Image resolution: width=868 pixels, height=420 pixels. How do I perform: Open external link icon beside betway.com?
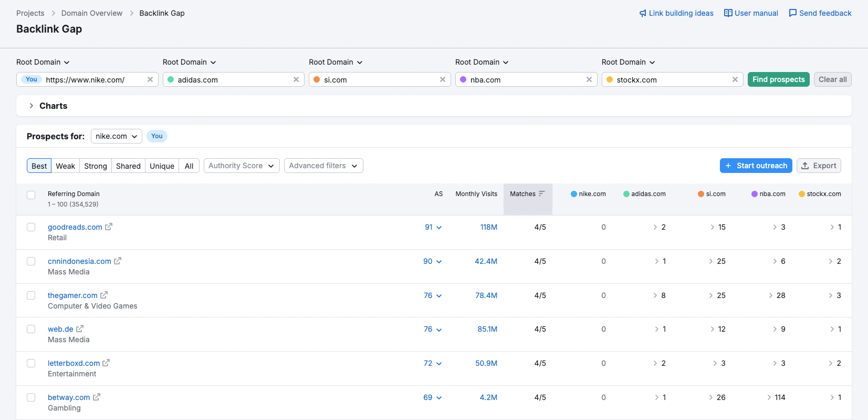point(97,397)
